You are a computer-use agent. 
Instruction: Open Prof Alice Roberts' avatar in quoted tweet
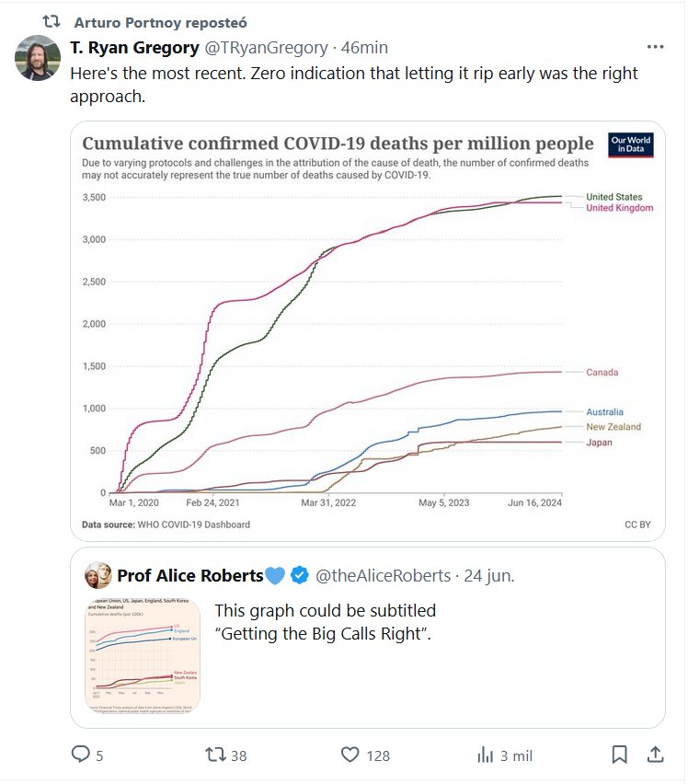[97, 576]
